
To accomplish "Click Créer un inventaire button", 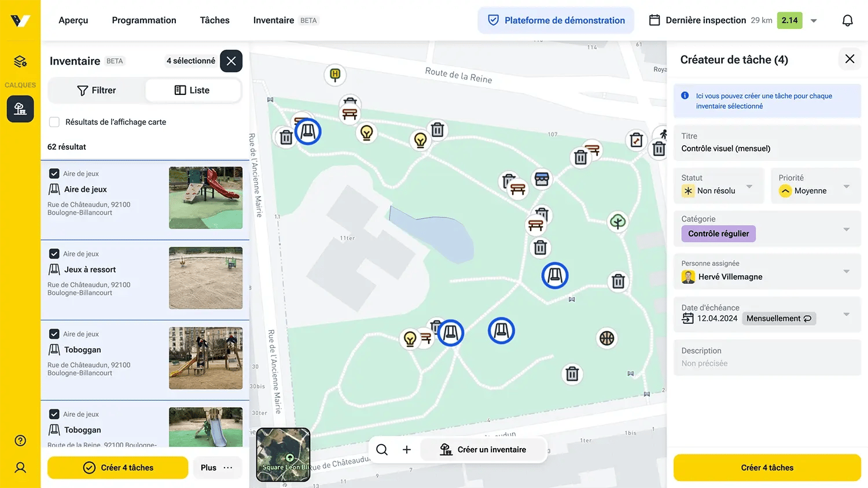I will pyautogui.click(x=483, y=450).
